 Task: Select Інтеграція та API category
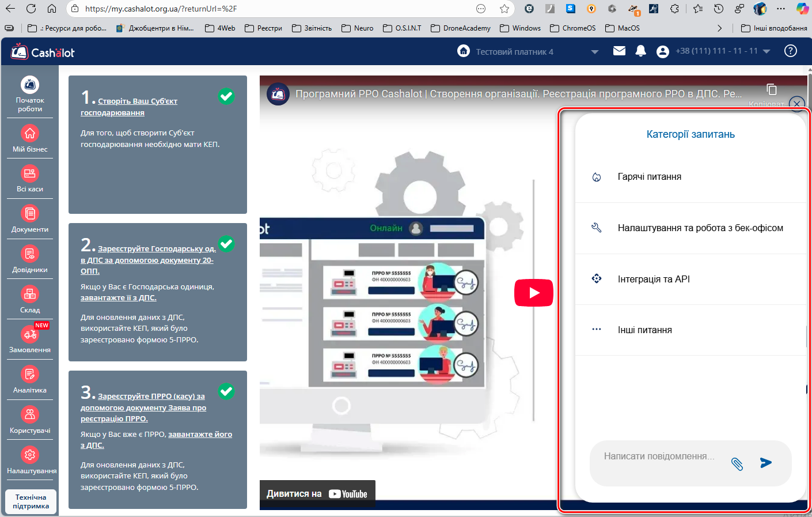tap(653, 279)
